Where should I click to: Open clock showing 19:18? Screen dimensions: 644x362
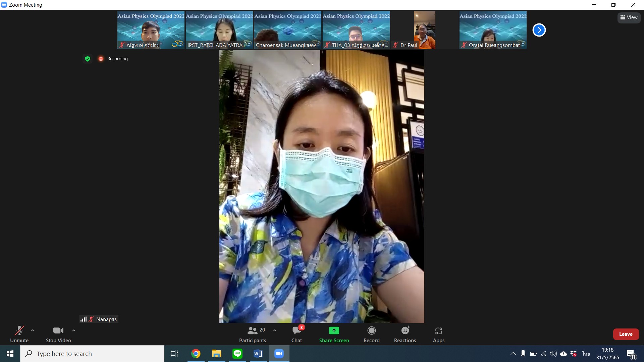607,354
